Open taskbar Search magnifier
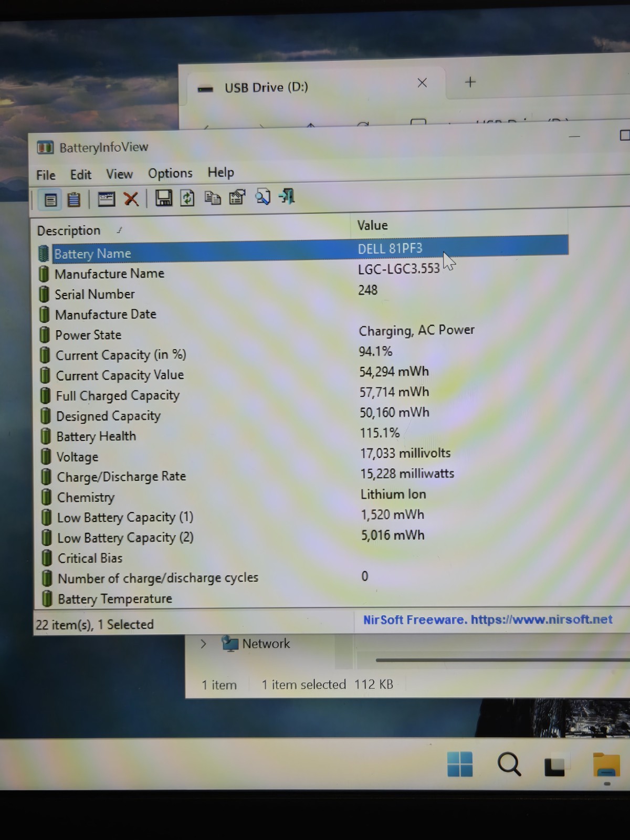Viewport: 630px width, 840px height. coord(509,764)
